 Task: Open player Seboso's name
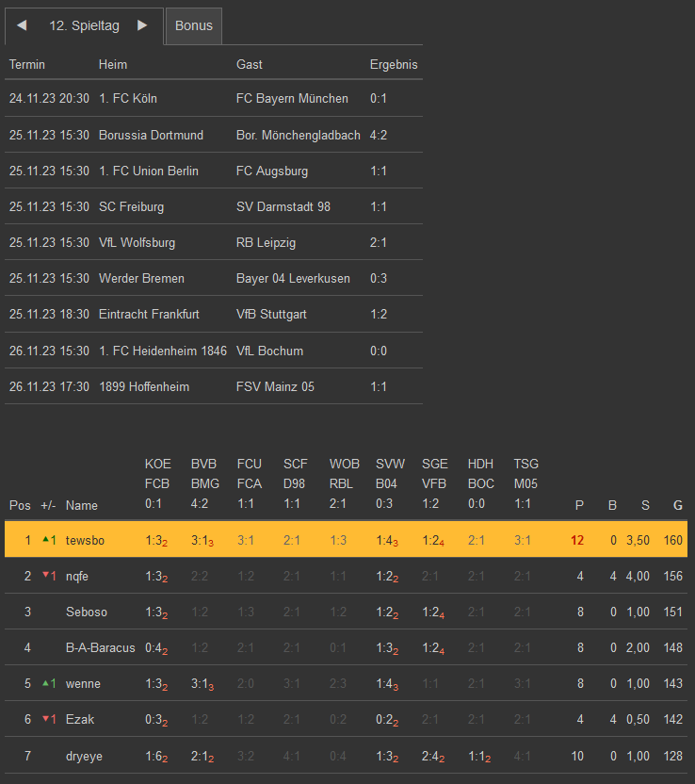(x=87, y=612)
